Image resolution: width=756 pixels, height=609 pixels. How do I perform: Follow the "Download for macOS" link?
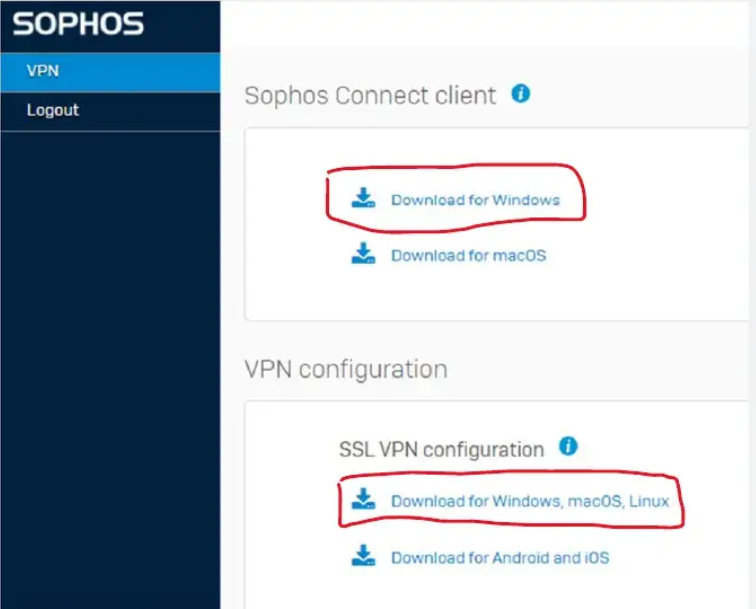[x=468, y=255]
